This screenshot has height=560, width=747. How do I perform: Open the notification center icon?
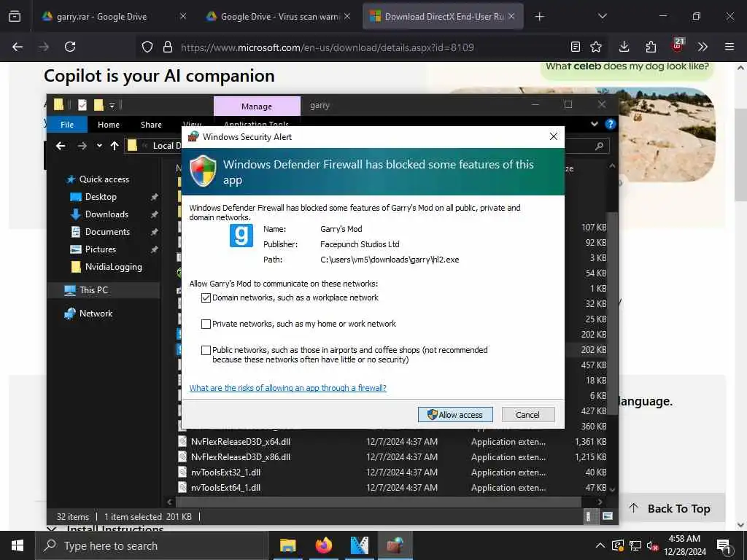(x=724, y=546)
